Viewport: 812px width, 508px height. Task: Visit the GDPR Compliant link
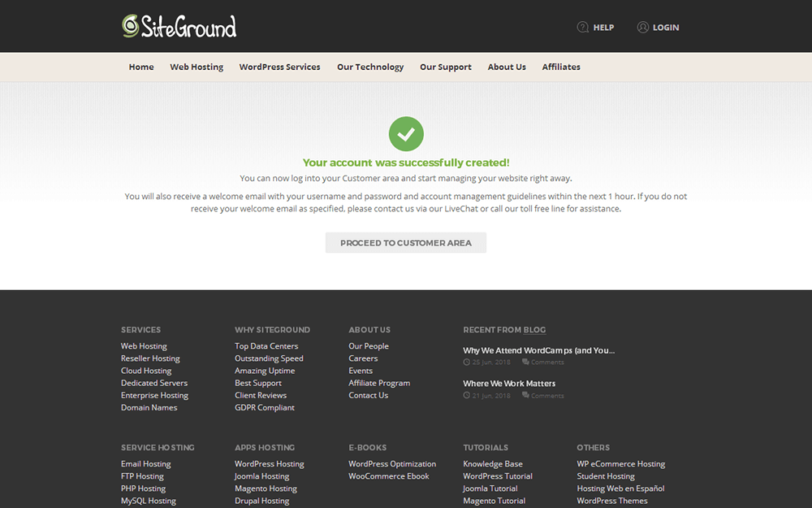pyautogui.click(x=265, y=408)
